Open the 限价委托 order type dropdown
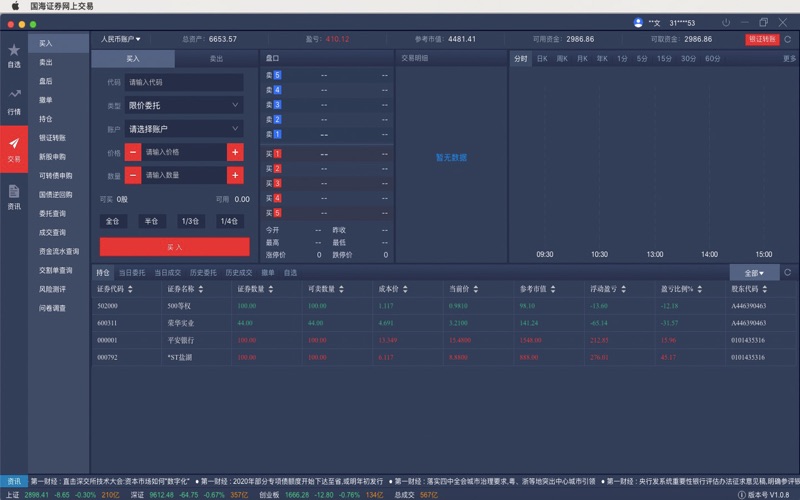Viewport: 800px width, 500px height. tap(184, 105)
